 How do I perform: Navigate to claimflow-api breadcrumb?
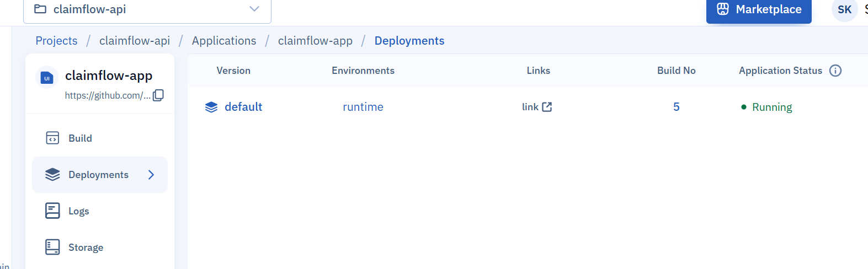[135, 41]
